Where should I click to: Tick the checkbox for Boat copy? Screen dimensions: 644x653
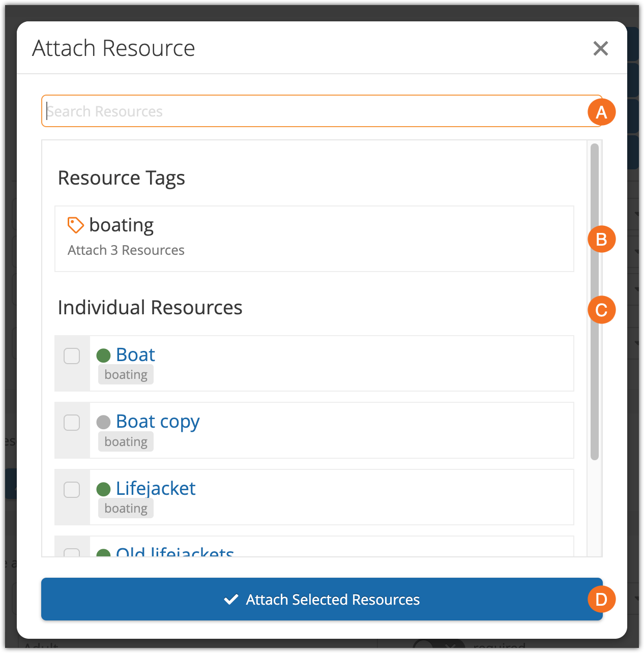click(72, 423)
